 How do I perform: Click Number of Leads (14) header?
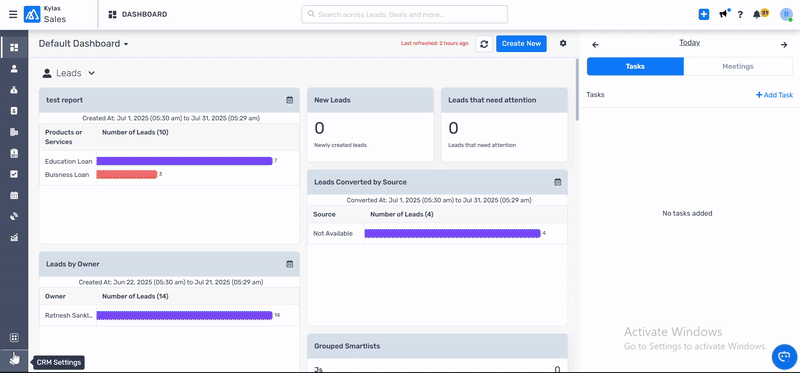pyautogui.click(x=135, y=296)
